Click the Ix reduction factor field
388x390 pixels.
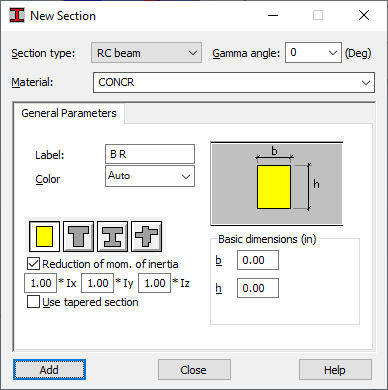pyautogui.click(x=41, y=283)
